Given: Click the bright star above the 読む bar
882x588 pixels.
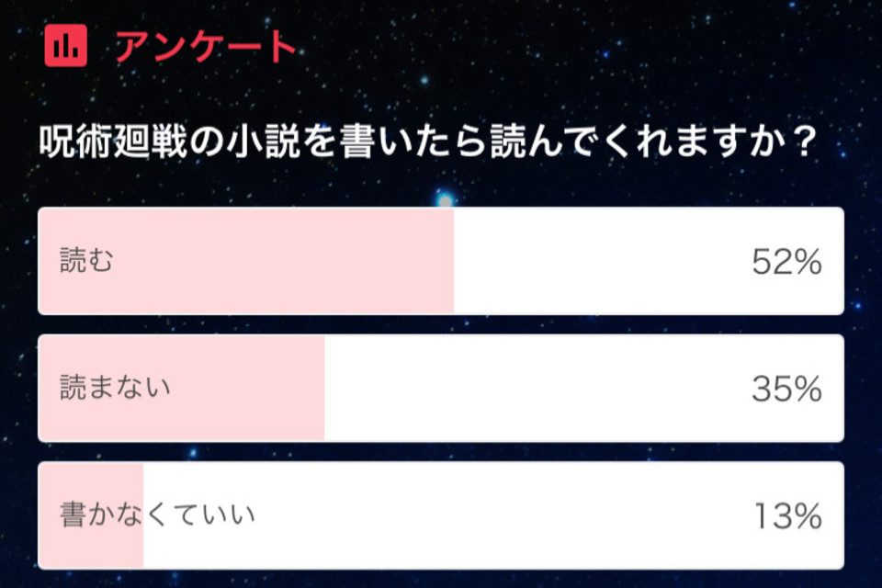Looking at the screenshot, I should [445, 199].
